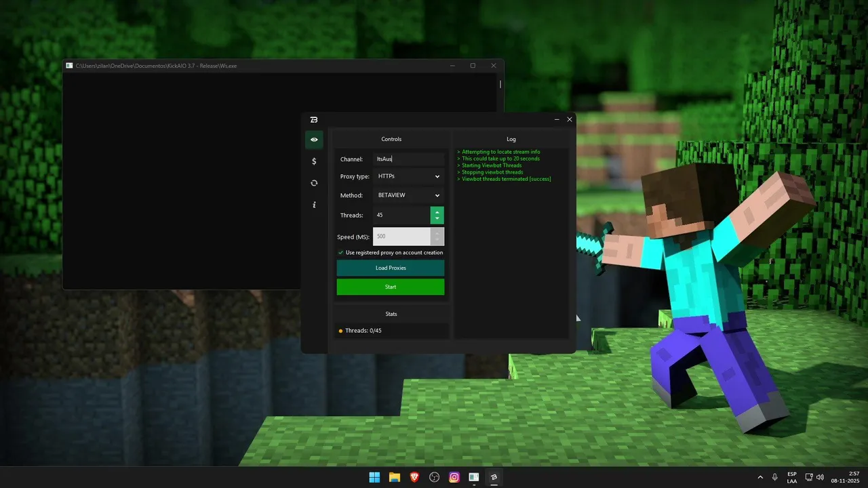Click the Log panel header
Image resolution: width=868 pixels, height=488 pixels.
click(511, 139)
